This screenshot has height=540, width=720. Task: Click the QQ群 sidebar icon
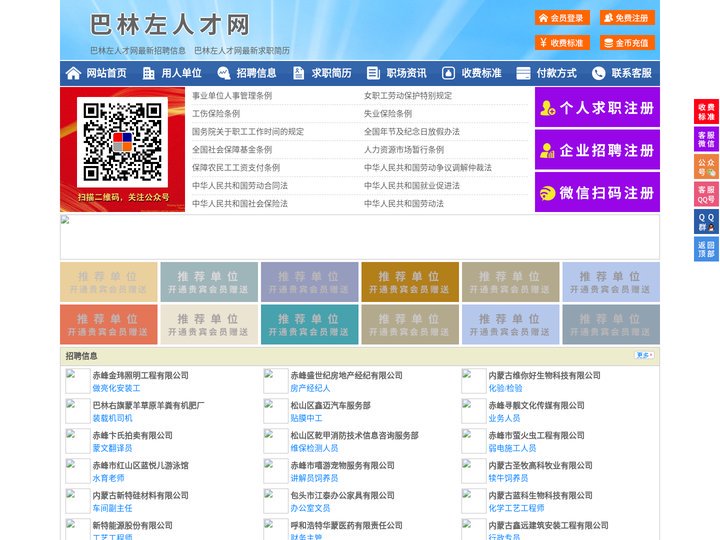pyautogui.click(x=706, y=222)
